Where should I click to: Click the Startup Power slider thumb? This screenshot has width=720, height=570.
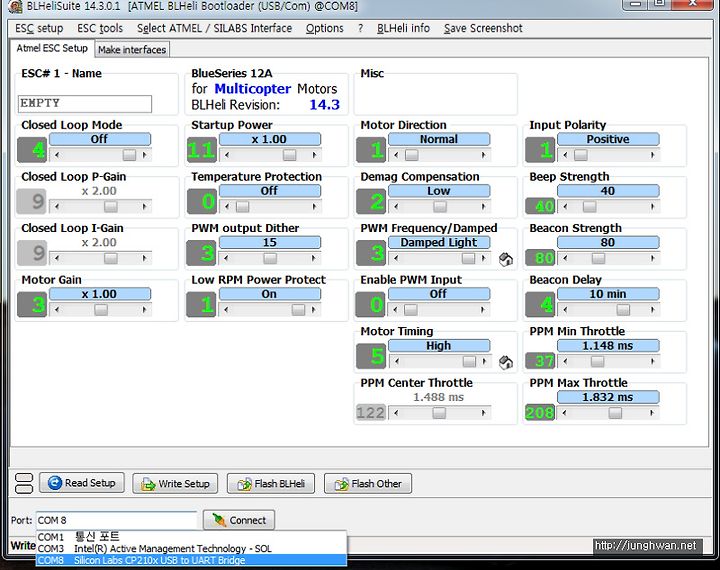[290, 155]
